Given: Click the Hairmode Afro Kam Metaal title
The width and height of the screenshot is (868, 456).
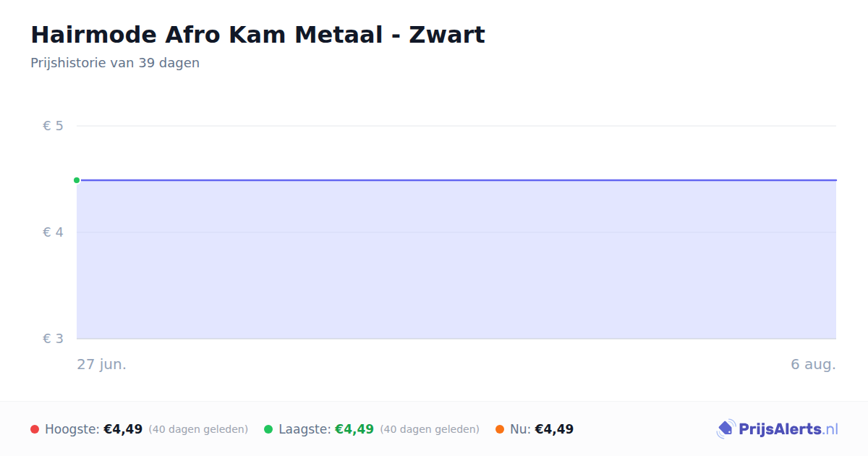Looking at the screenshot, I should (x=258, y=35).
